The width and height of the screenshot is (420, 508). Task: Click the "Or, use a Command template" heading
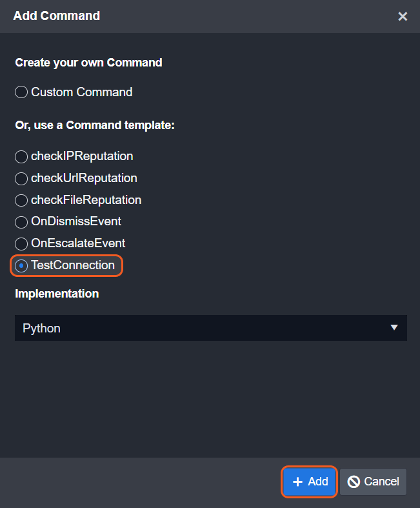pyautogui.click(x=95, y=125)
